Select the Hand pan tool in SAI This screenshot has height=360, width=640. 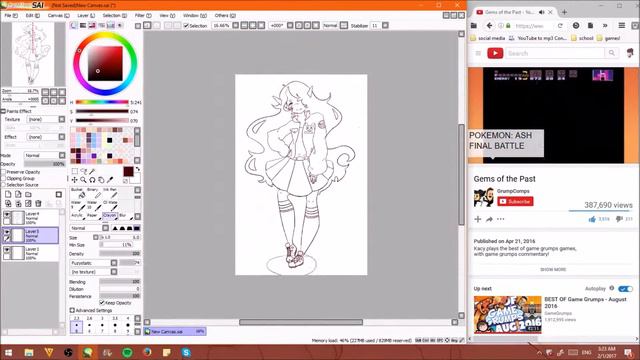tap(101, 180)
